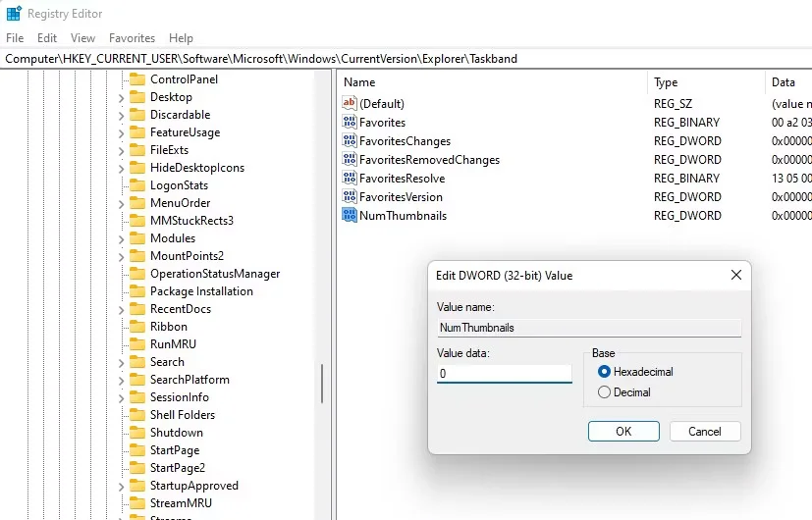Select the FeatureUsage folder icon
This screenshot has height=520, width=812.
coord(137,131)
